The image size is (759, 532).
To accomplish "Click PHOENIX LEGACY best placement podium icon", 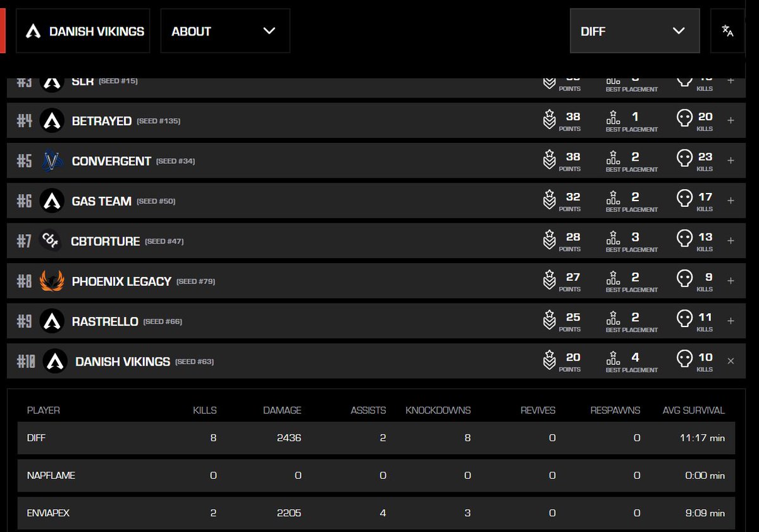I will pos(613,278).
